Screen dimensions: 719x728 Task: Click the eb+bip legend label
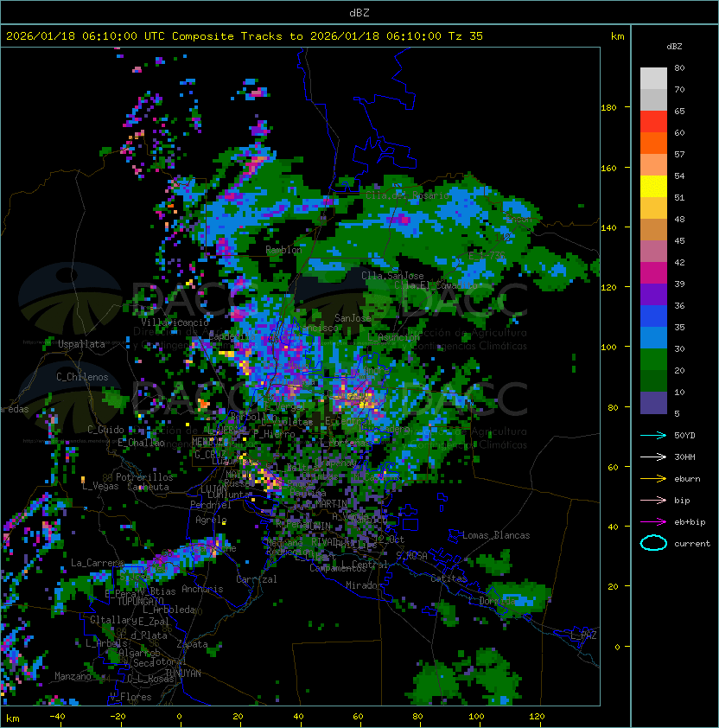pyautogui.click(x=690, y=522)
